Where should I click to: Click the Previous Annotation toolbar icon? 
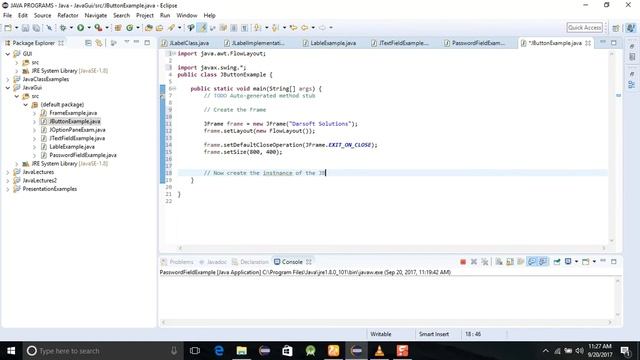(x=276, y=28)
